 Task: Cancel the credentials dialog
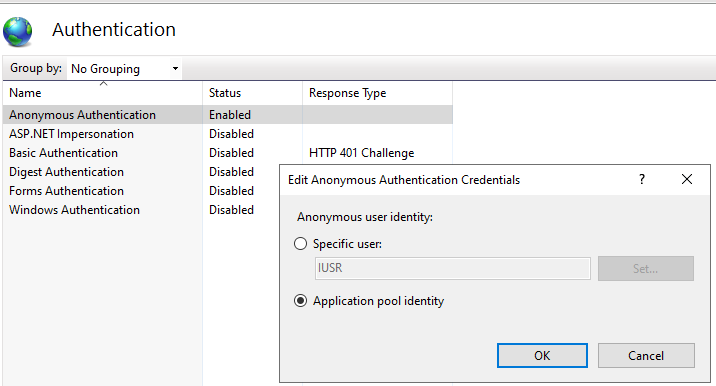(x=646, y=355)
